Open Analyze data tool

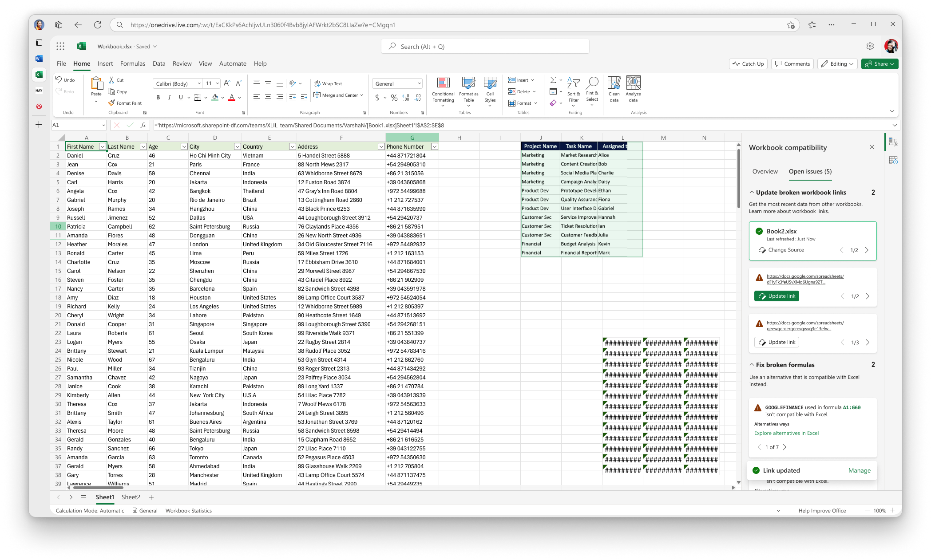click(633, 90)
